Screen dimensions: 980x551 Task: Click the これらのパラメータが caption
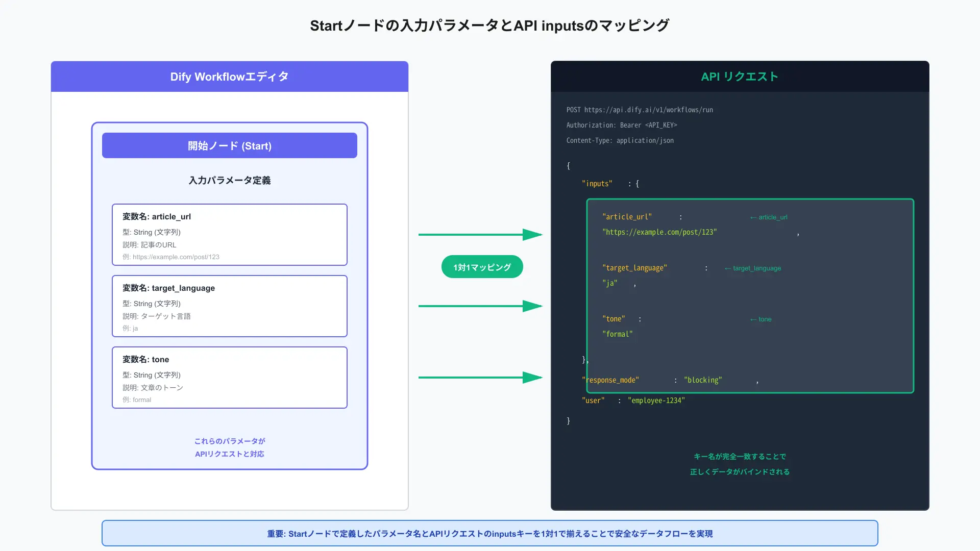230,441
